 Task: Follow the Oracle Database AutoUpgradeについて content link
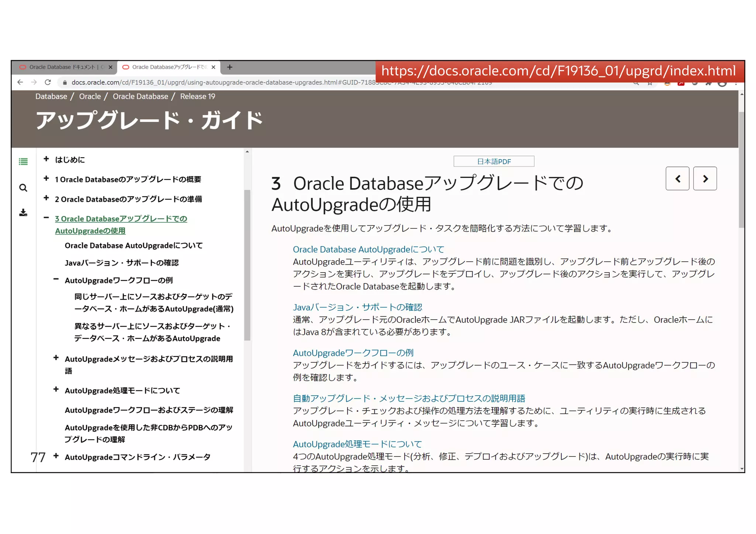point(368,249)
